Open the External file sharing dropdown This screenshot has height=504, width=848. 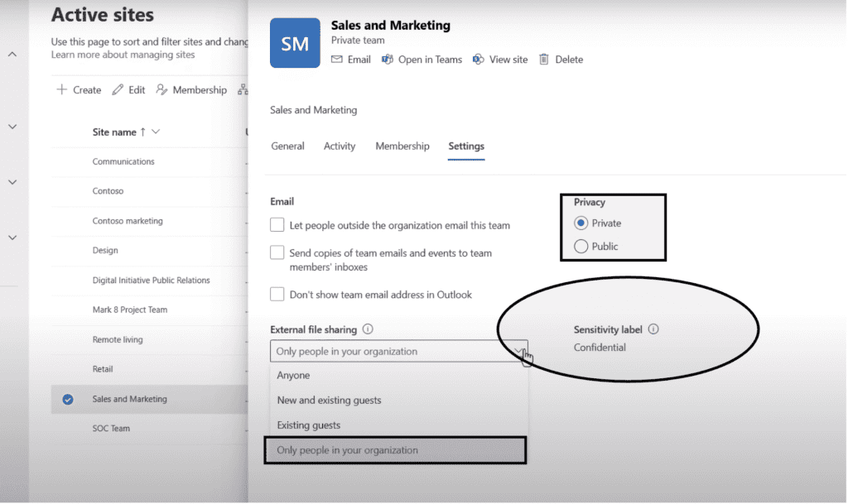tap(398, 351)
